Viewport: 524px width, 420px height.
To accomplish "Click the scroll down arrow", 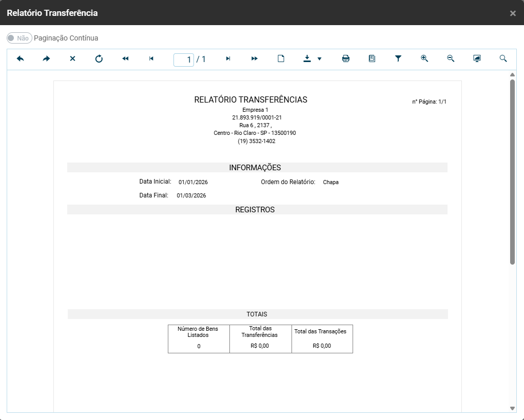I will pyautogui.click(x=512, y=408).
